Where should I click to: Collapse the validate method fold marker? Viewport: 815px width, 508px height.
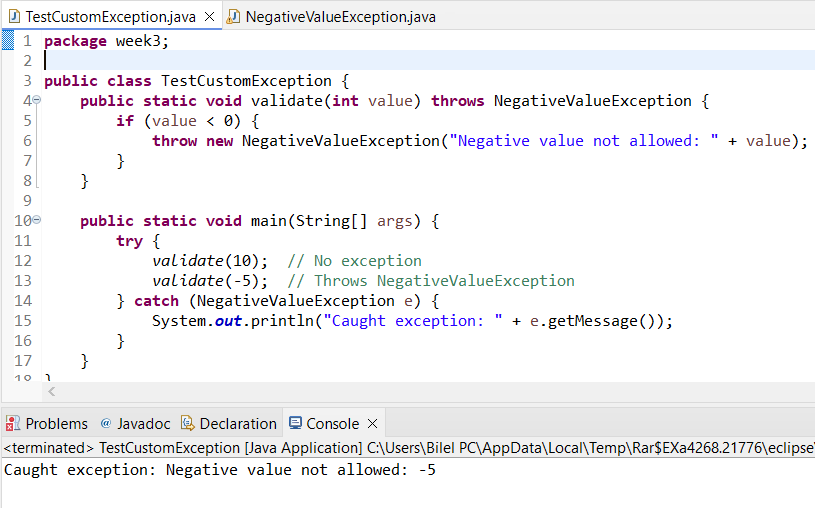pyautogui.click(x=37, y=100)
